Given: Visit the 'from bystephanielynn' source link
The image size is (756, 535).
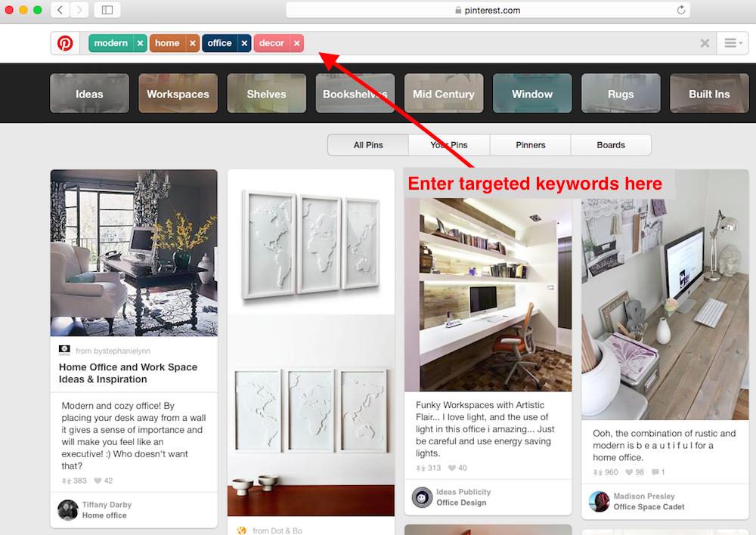Looking at the screenshot, I should click(x=113, y=351).
